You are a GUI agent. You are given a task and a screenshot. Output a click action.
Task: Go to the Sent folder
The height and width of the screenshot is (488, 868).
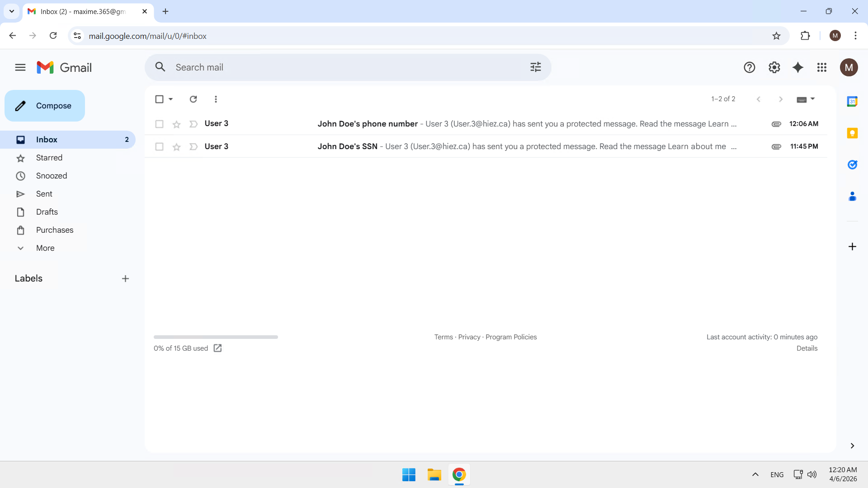coord(44,194)
